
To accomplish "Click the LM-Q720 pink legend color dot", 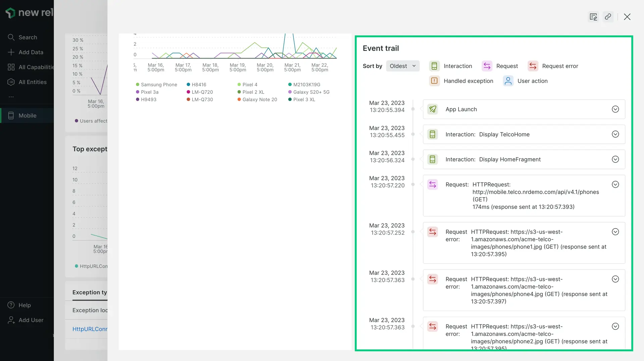I will tap(189, 92).
